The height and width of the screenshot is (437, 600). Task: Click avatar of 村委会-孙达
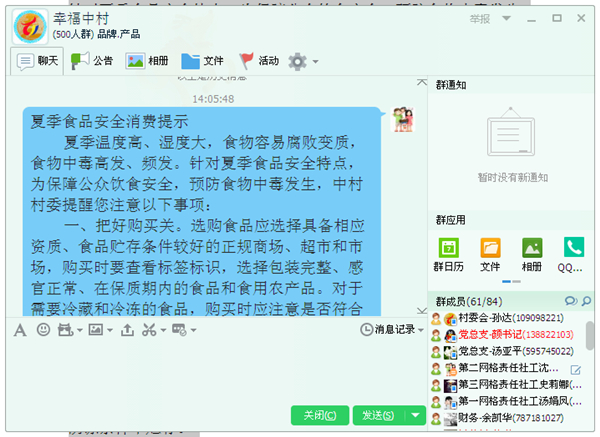tap(450, 319)
